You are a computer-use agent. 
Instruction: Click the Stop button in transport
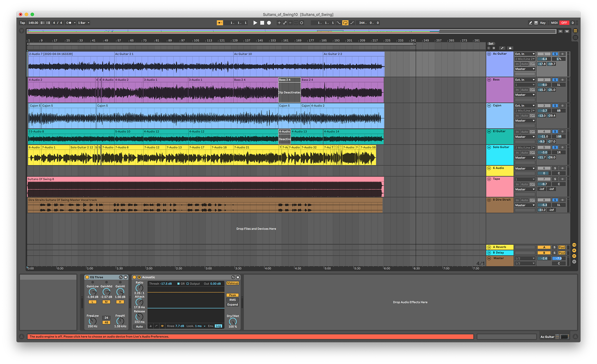(262, 23)
